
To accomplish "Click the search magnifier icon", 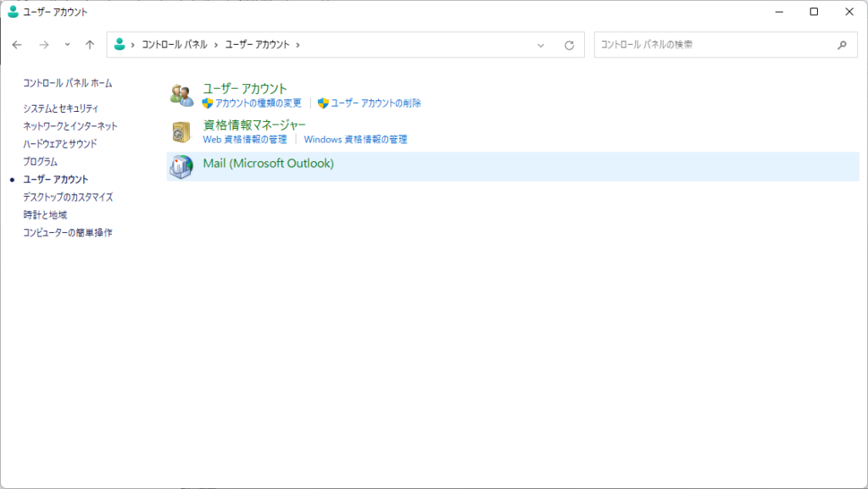I will [x=842, y=45].
